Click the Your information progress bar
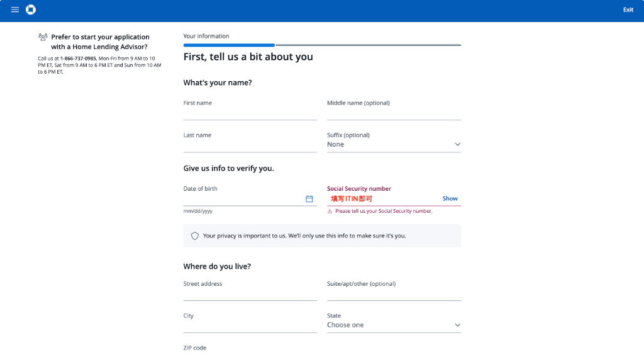The image size is (644, 362). [322, 45]
